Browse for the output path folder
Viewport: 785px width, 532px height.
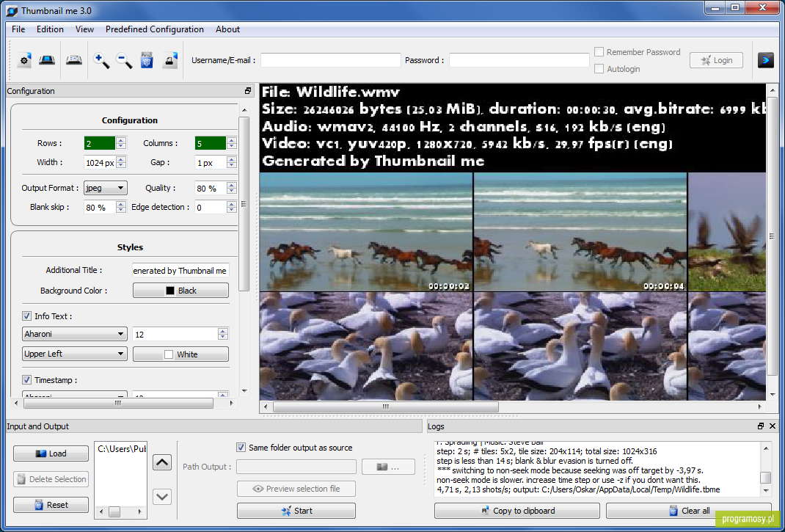[x=389, y=467]
